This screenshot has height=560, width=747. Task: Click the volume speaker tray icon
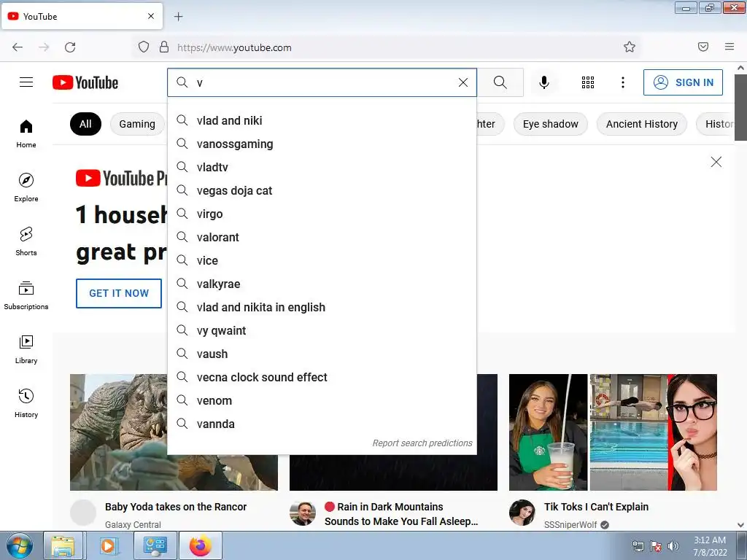coord(673,546)
